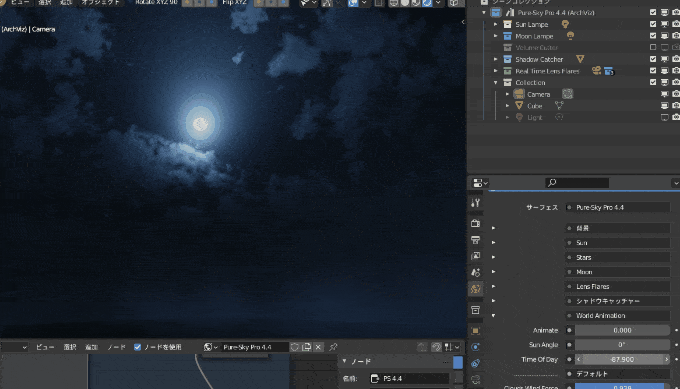Click the mesh data icon beside Cube

pos(559,105)
